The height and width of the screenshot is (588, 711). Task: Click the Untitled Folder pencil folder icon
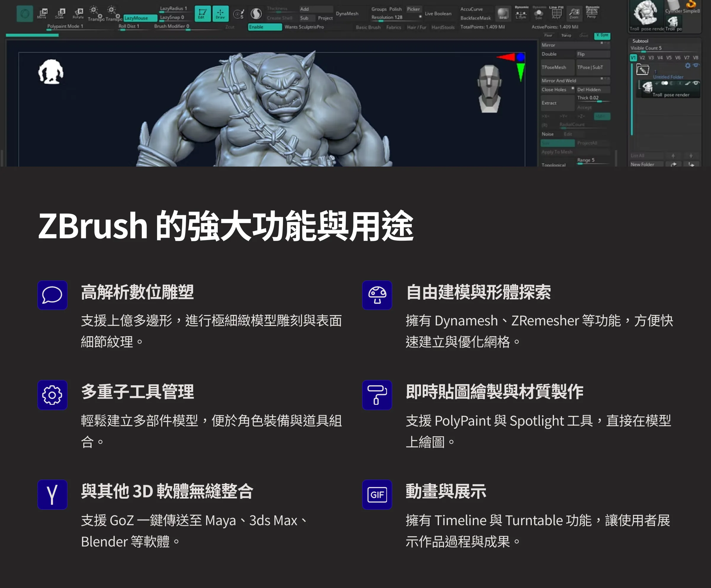642,70
